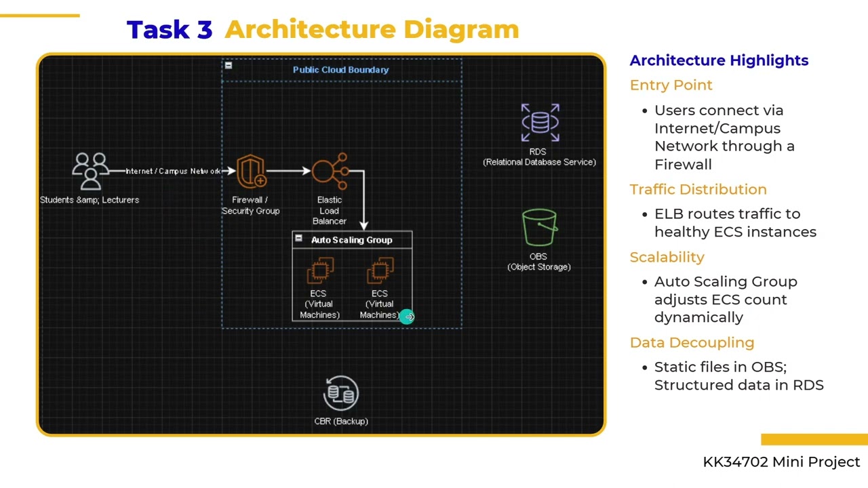
Task: Click the RDS (Relational Database Service) label
Action: [x=539, y=157]
